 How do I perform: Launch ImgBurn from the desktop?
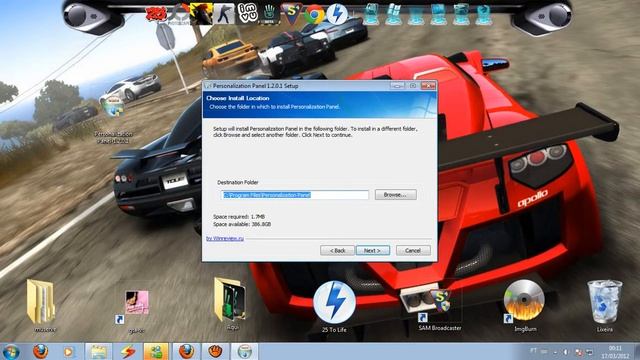coord(524,305)
